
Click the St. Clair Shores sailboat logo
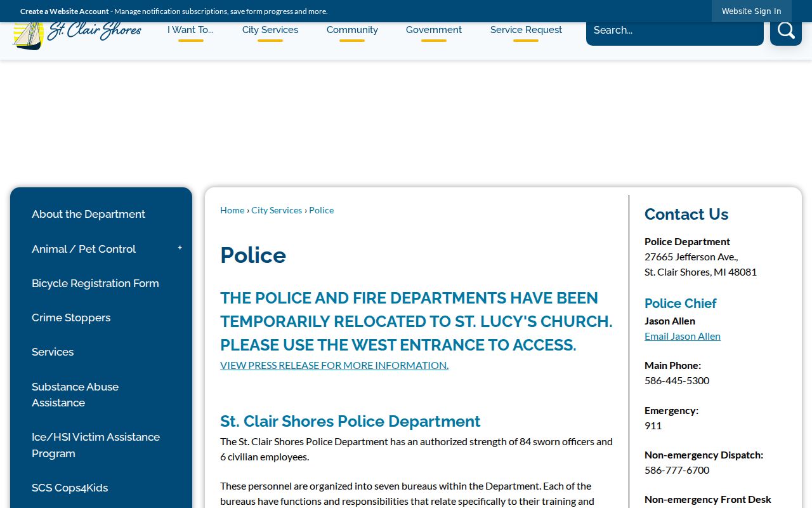tap(76, 33)
